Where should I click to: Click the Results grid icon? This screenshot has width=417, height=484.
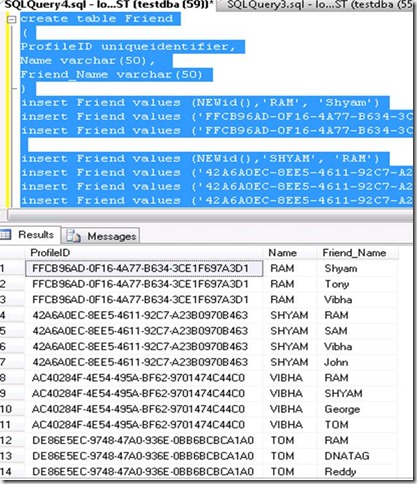[6, 235]
